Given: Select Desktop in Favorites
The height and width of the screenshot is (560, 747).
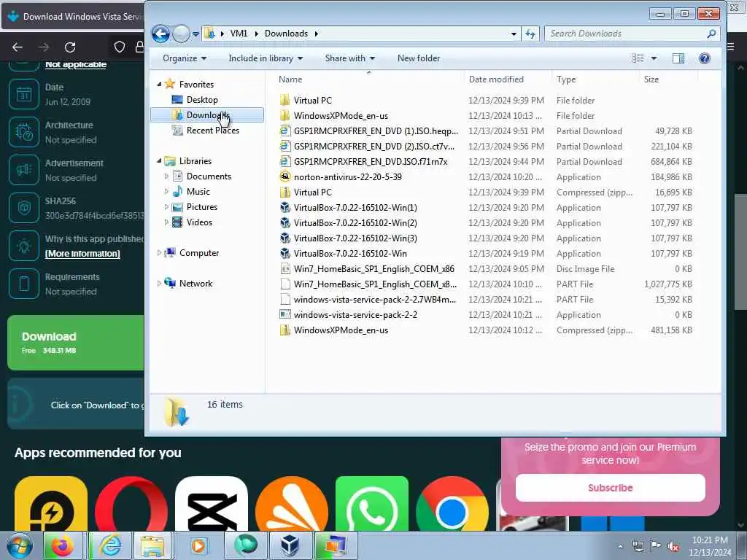Looking at the screenshot, I should pyautogui.click(x=202, y=99).
